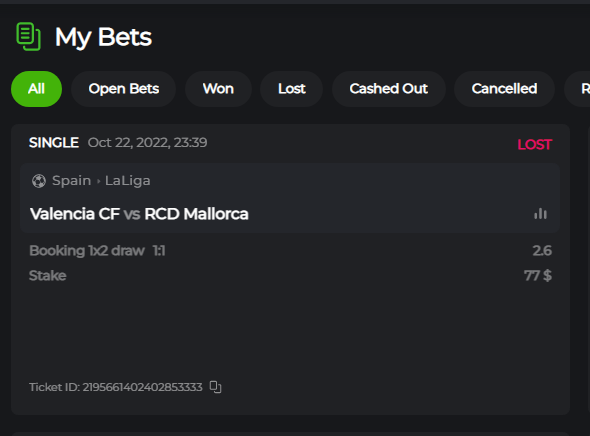Click the soccer ball sport icon
The height and width of the screenshot is (436, 590).
coord(39,181)
